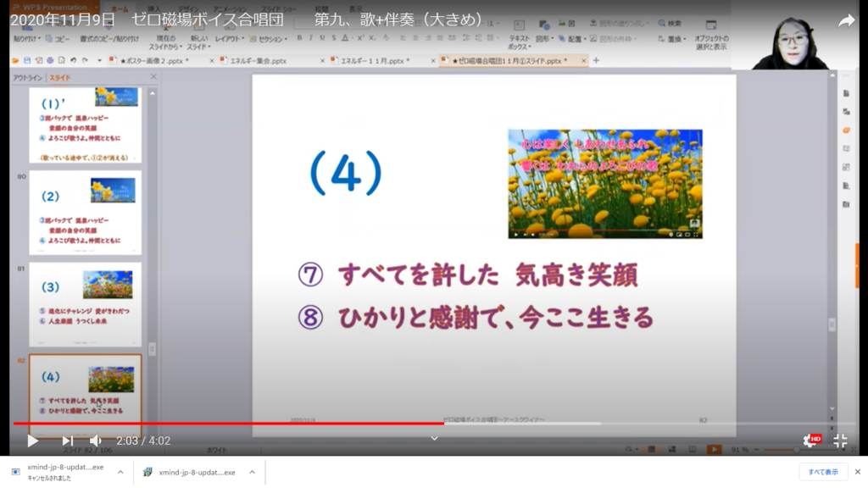Add a new document tab with plus
Image resolution: width=868 pixels, height=488 pixels.
pos(596,60)
